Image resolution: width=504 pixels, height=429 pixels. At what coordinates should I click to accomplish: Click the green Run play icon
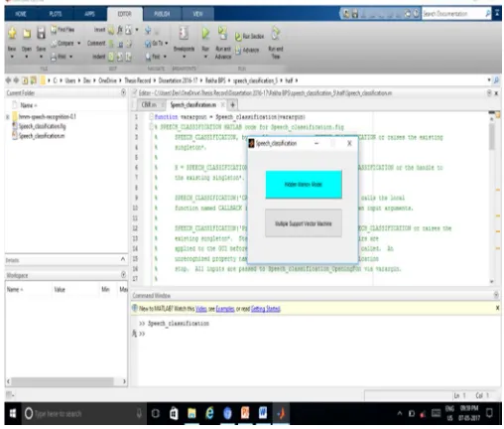point(205,34)
